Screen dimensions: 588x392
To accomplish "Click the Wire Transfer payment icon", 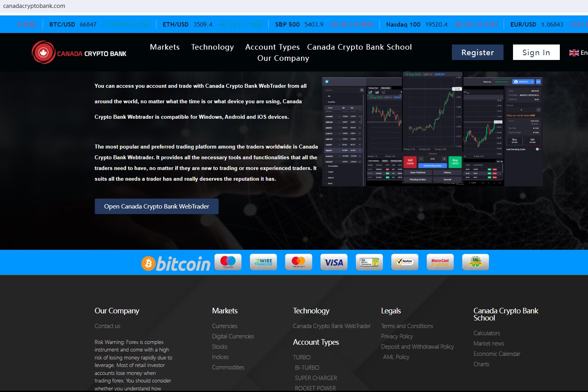I will click(x=263, y=262).
